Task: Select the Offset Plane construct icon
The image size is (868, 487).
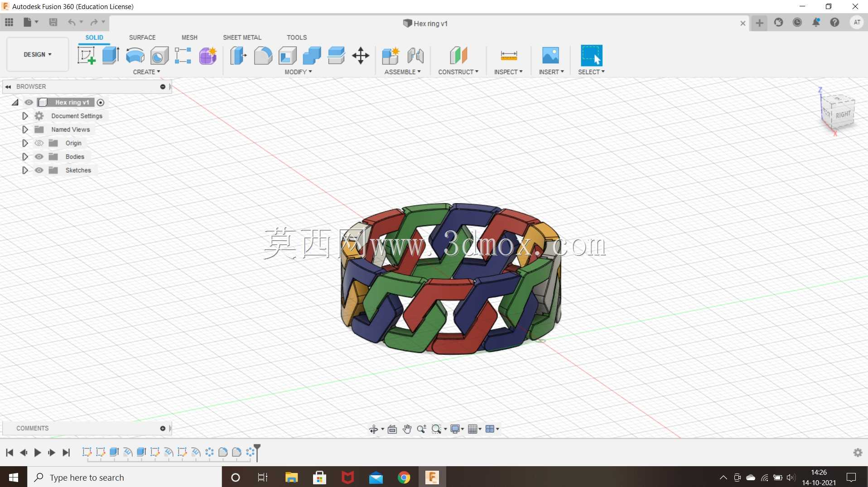Action: click(x=458, y=56)
